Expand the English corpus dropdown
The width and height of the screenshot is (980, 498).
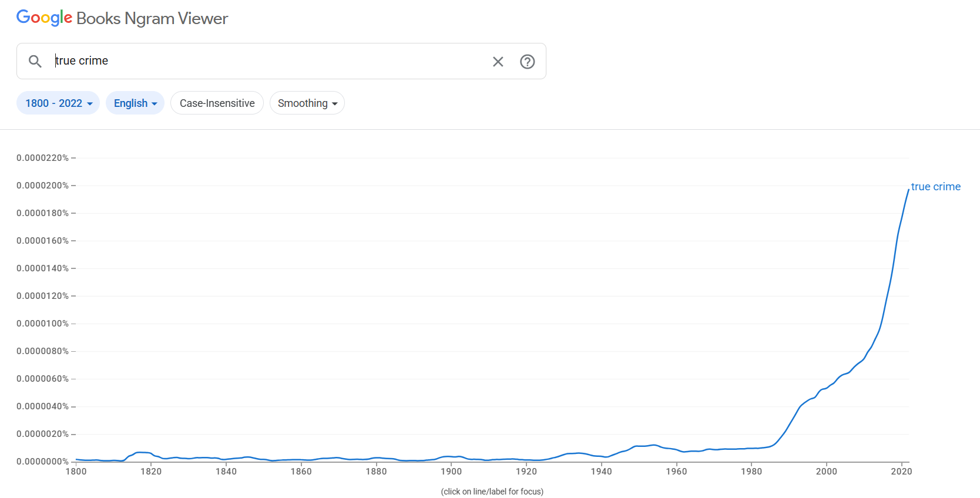click(x=135, y=103)
